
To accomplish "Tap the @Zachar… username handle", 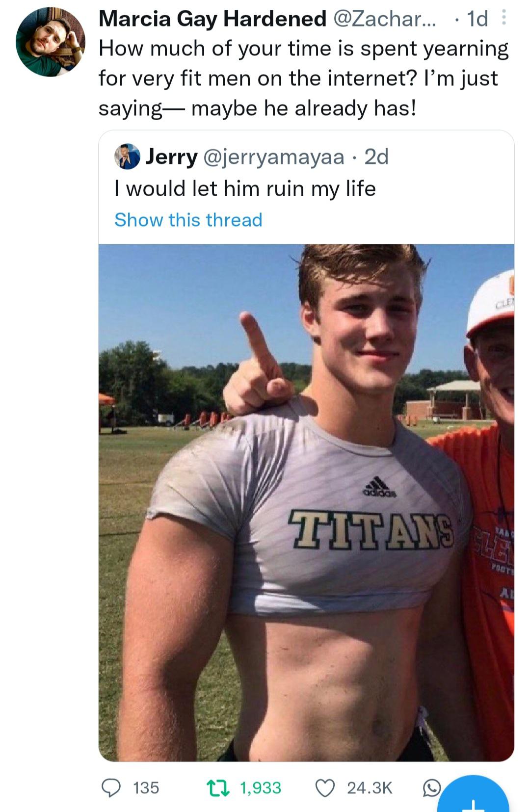I will [384, 19].
